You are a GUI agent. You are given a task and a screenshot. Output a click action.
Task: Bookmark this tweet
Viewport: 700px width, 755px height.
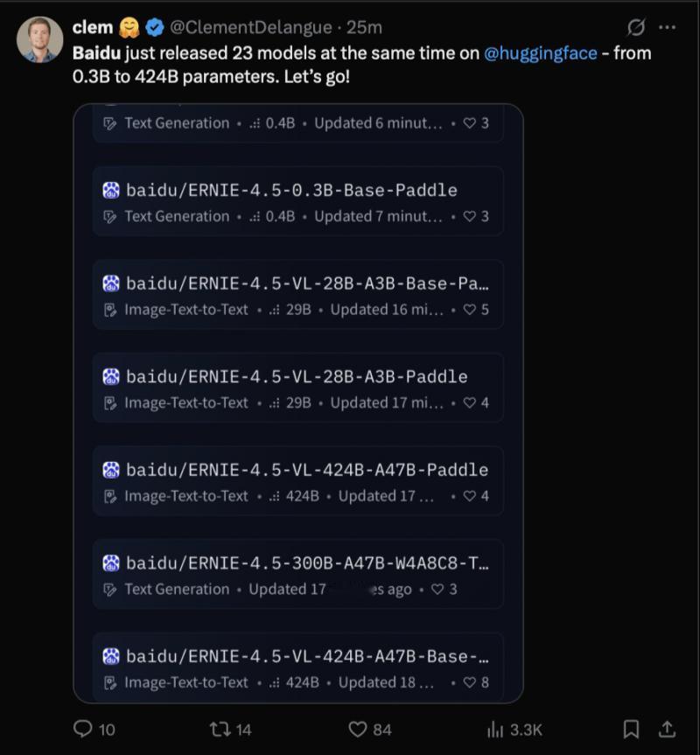[x=631, y=729]
